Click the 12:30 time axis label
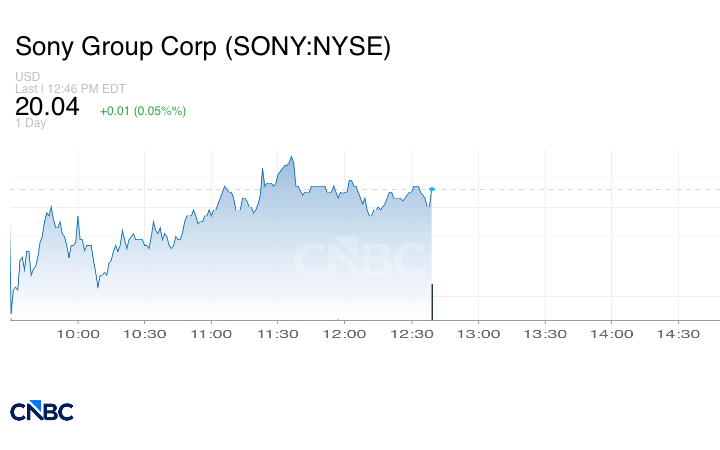 pyautogui.click(x=412, y=334)
